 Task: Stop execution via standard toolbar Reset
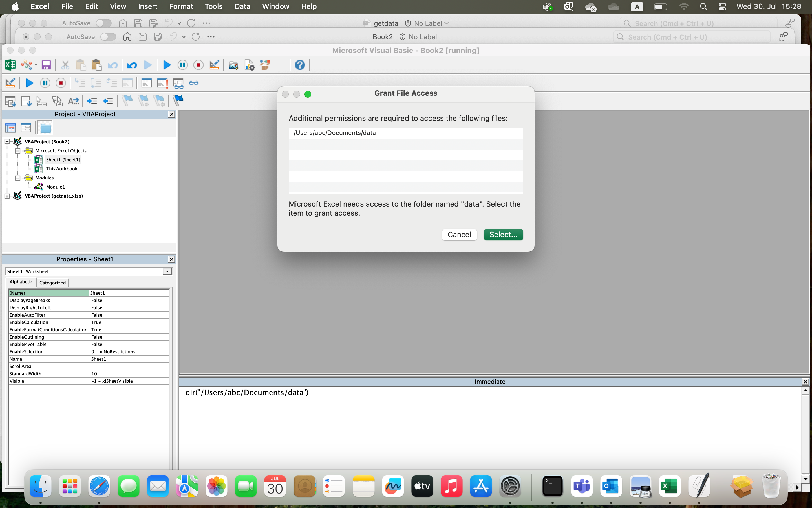[x=198, y=65]
